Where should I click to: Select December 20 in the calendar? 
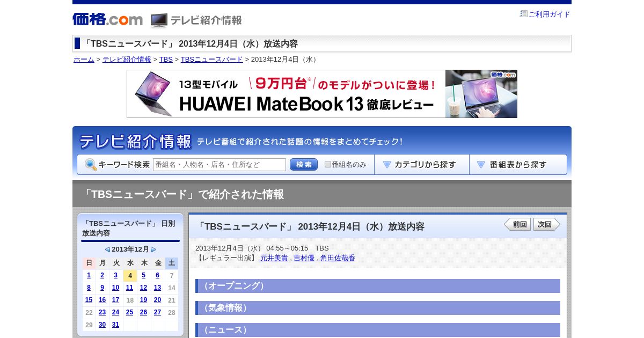coord(157,300)
